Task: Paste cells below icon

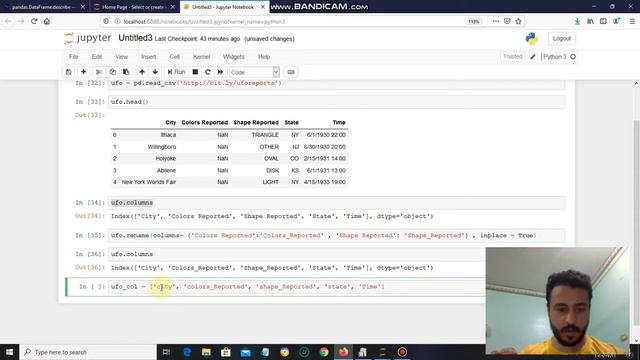Action: coord(126,72)
